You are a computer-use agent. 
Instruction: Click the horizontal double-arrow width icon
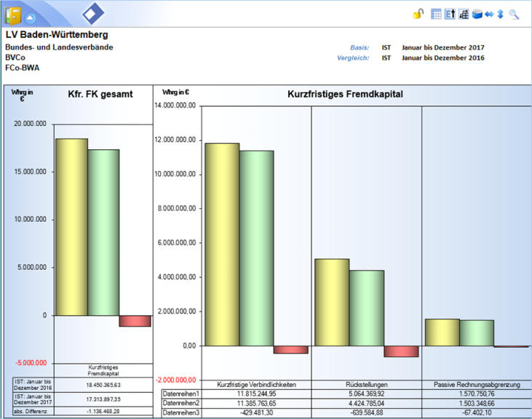click(490, 14)
